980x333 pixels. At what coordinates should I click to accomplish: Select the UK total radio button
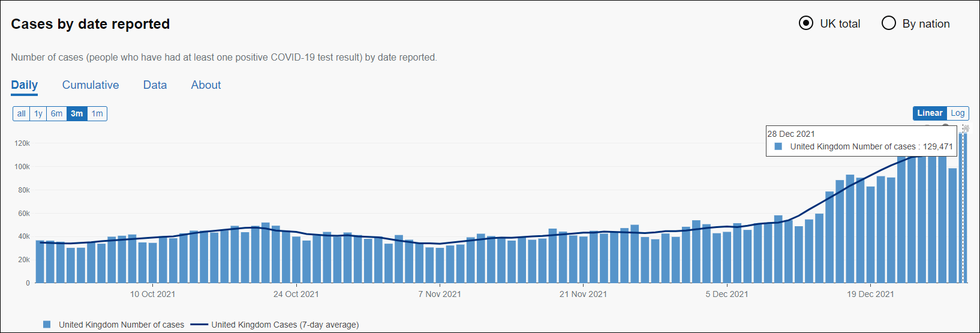(x=806, y=23)
